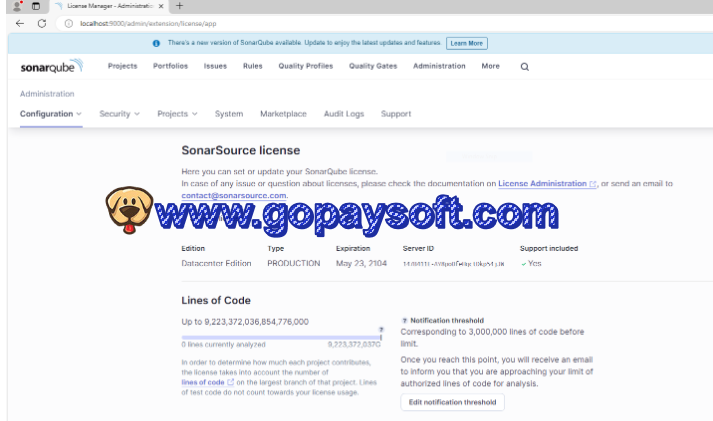Click the help icon above progress bar
The height and width of the screenshot is (421, 713).
pyautogui.click(x=381, y=329)
